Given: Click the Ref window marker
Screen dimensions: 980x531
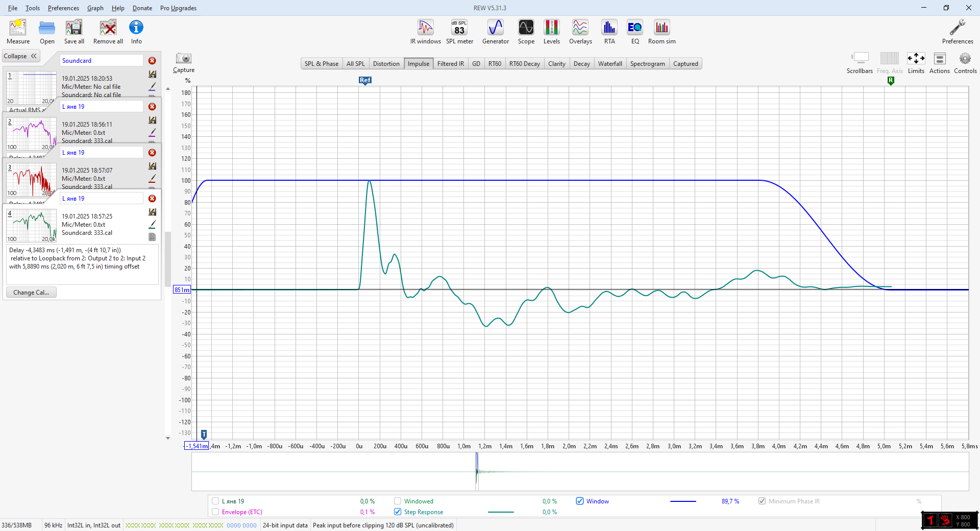Looking at the screenshot, I should [365, 81].
